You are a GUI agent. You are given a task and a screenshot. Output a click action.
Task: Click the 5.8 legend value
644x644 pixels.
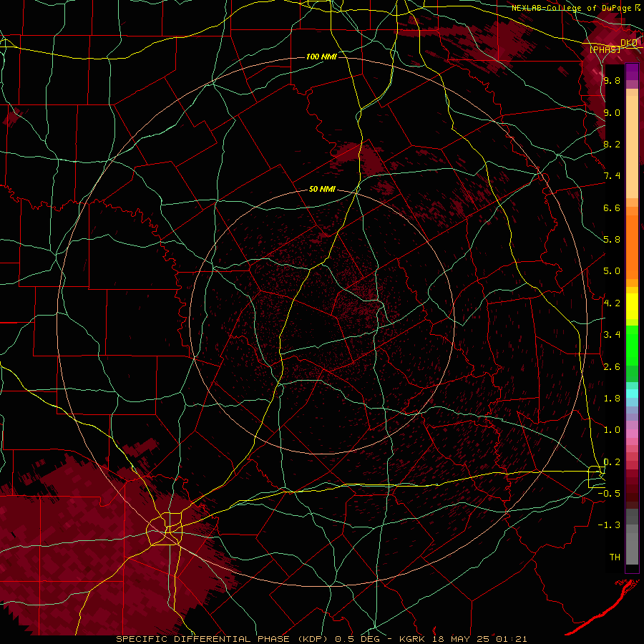[612, 240]
